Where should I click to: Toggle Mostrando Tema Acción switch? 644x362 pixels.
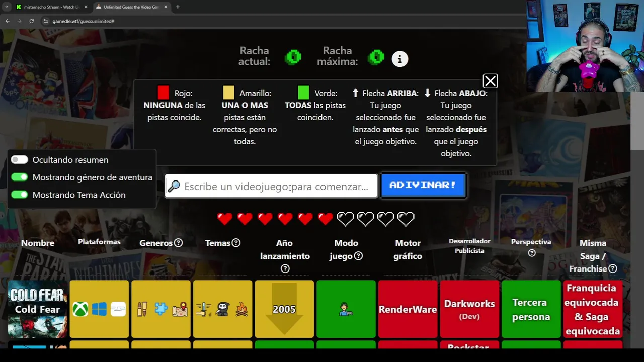click(x=20, y=195)
